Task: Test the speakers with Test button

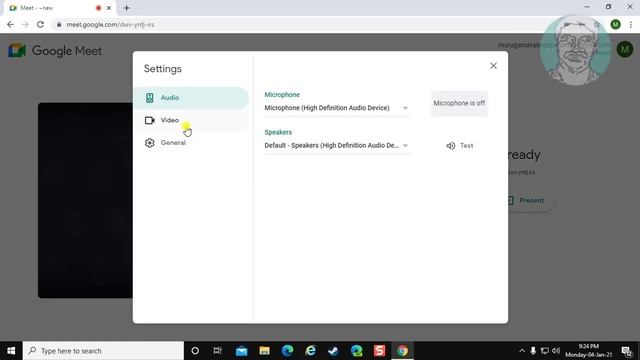Action: tap(460, 146)
